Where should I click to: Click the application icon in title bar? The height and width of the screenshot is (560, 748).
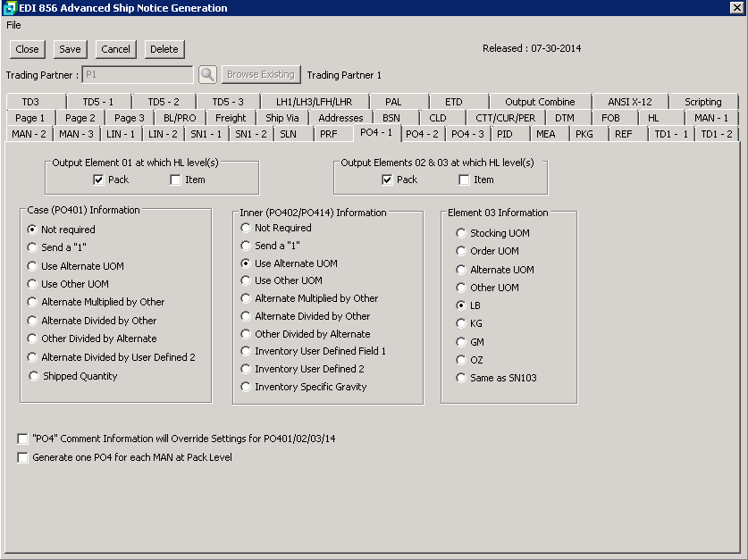pyautogui.click(x=10, y=8)
